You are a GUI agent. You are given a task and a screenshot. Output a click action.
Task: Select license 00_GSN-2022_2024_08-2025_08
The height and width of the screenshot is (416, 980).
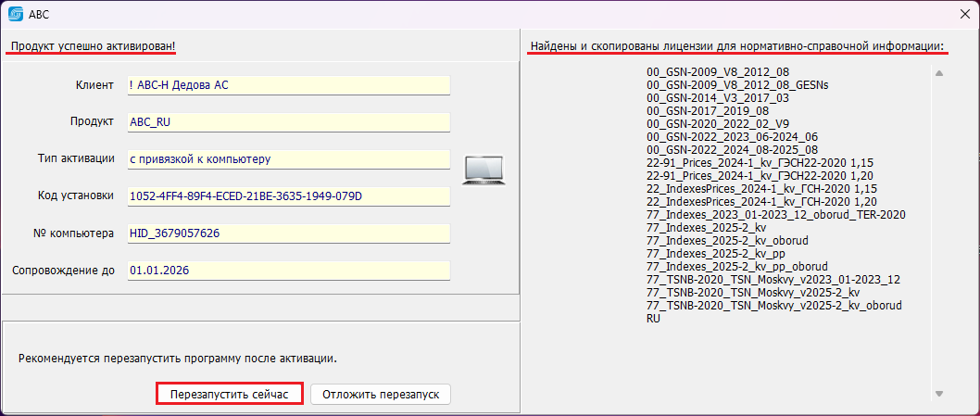coord(733,149)
